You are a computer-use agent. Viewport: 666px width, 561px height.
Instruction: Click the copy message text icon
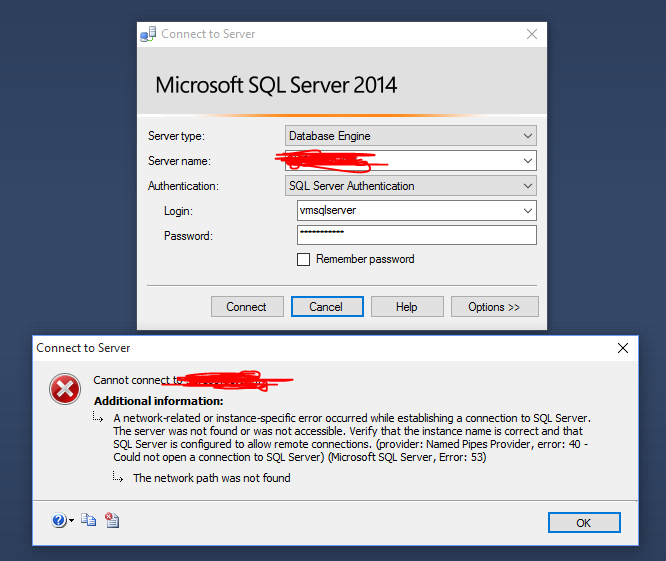(88, 520)
